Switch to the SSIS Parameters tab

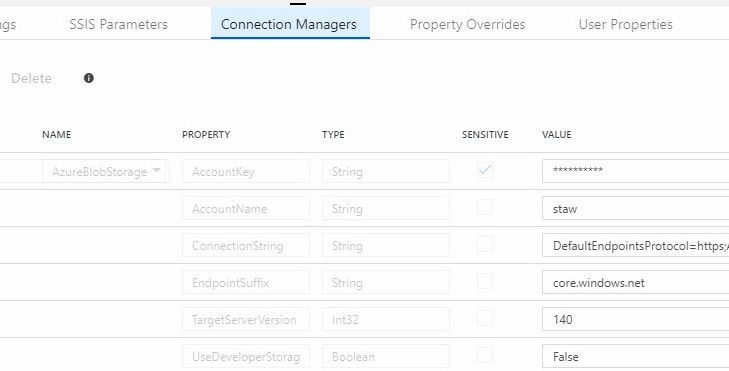[119, 24]
